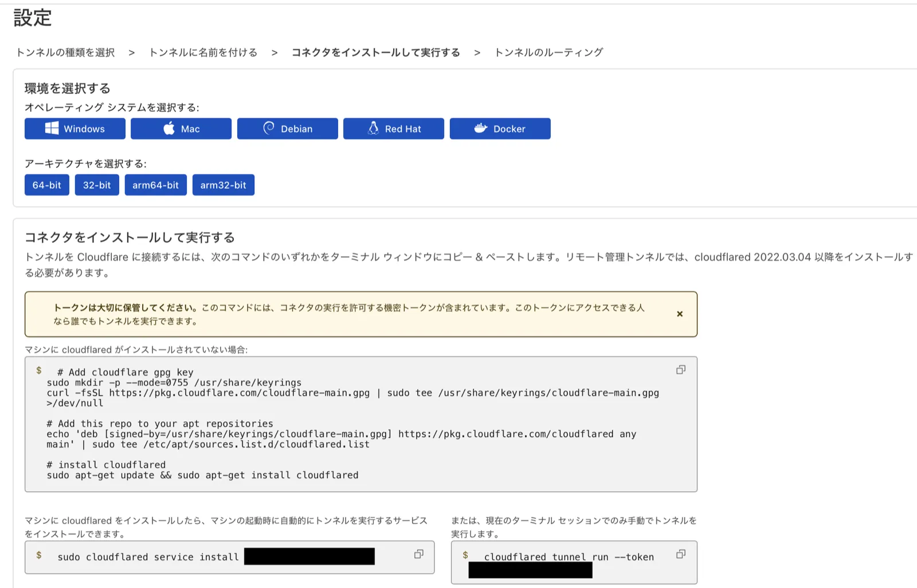Viewport: 917px width, 588px height.
Task: Select Docker as the operating system
Action: [500, 128]
